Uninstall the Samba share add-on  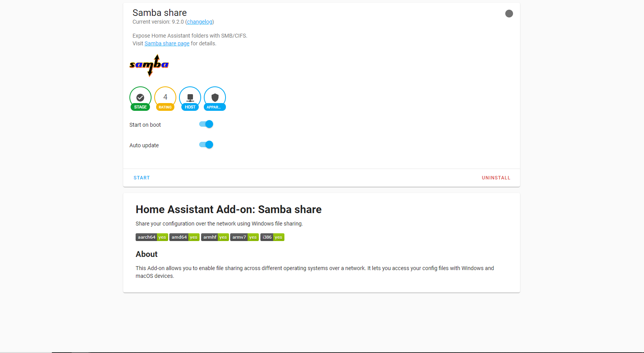click(496, 177)
